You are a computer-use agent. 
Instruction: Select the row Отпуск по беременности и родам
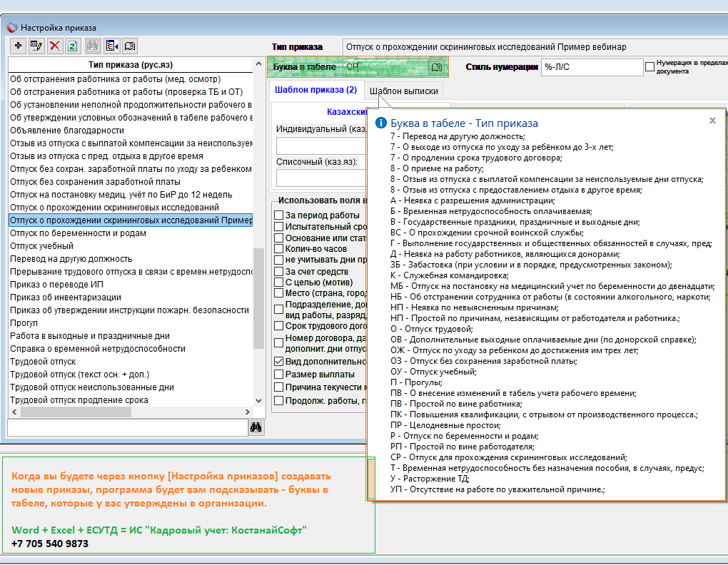[131, 233]
